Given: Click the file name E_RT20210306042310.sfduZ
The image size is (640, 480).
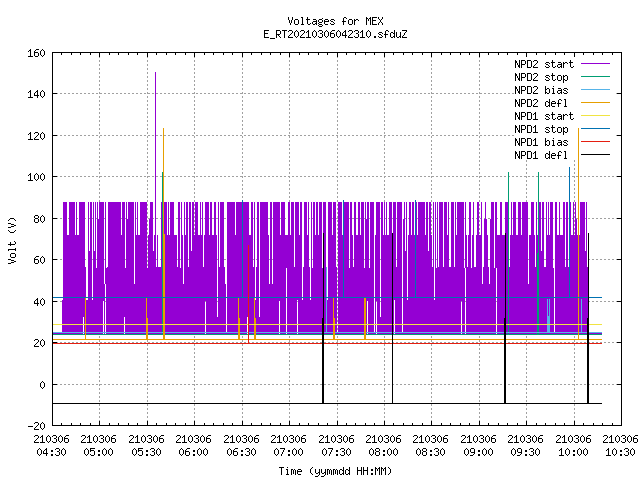Looking at the screenshot, I should (335, 34).
